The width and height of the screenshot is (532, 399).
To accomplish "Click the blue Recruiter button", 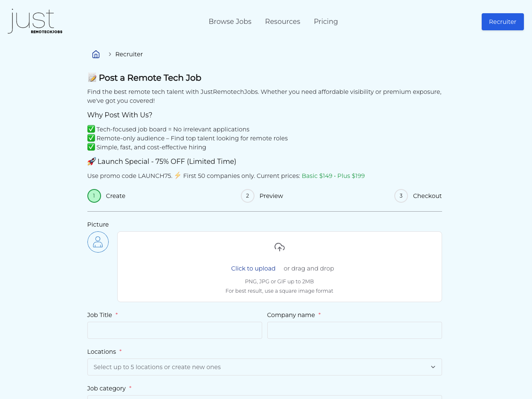I will coord(503,22).
